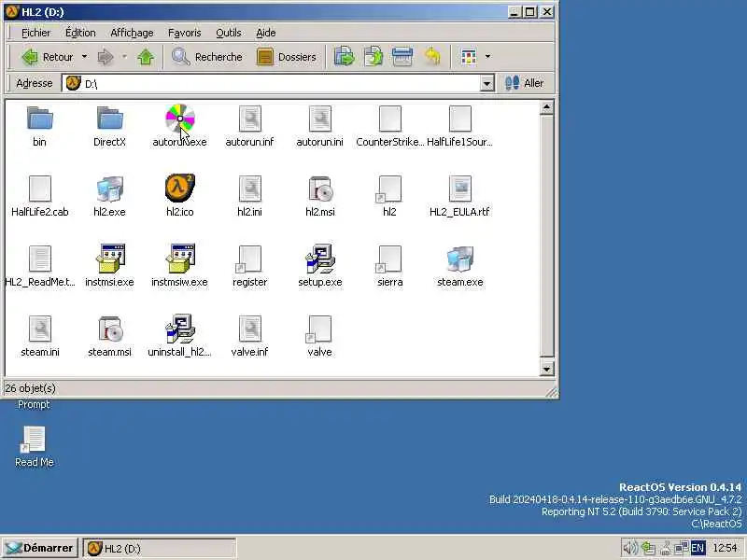This screenshot has height=560, width=747.
Task: Click the Retour back button
Action: click(x=48, y=57)
